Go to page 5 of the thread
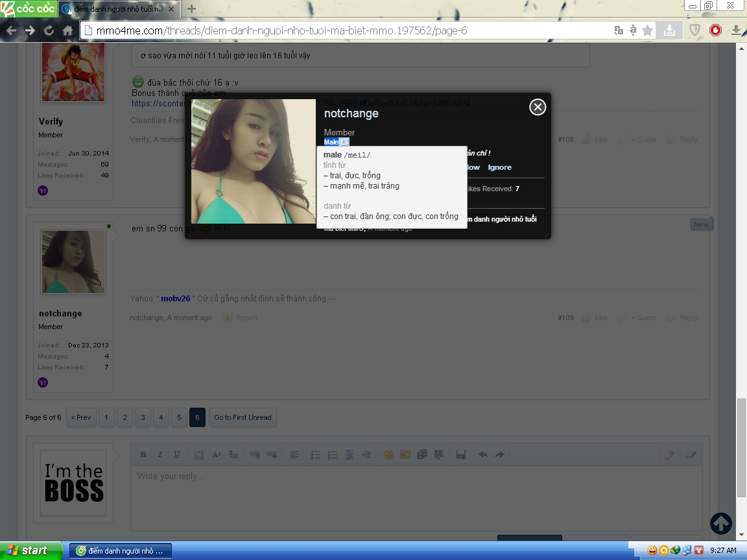The height and width of the screenshot is (560, 747). click(179, 417)
